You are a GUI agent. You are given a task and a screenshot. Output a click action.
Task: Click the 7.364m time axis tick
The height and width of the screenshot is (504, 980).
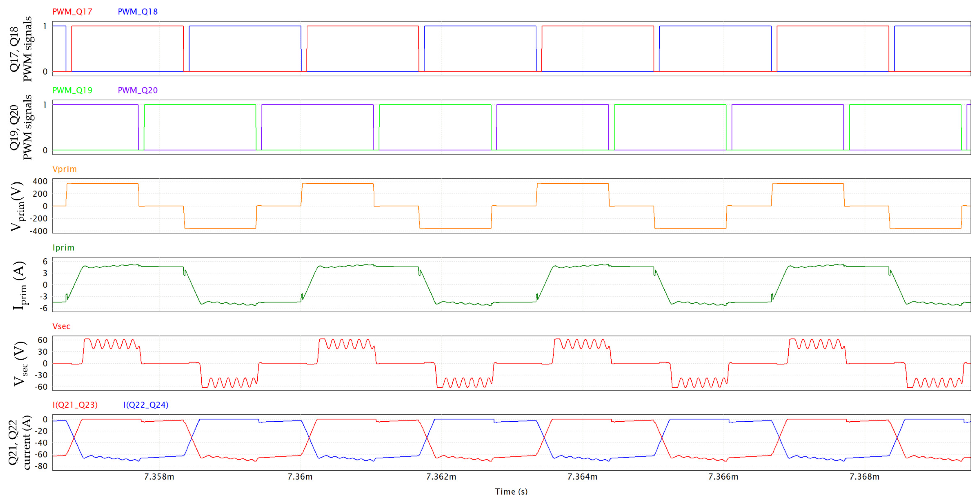click(x=583, y=477)
